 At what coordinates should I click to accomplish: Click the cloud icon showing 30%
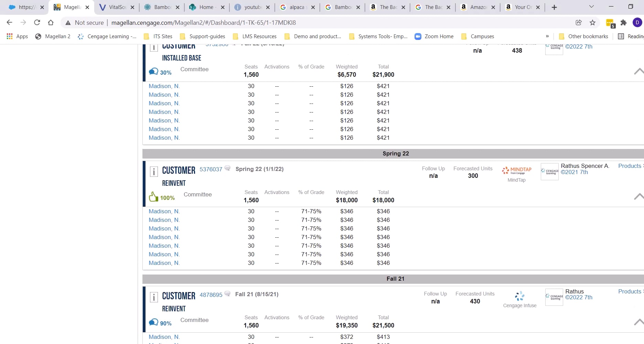[x=153, y=71]
